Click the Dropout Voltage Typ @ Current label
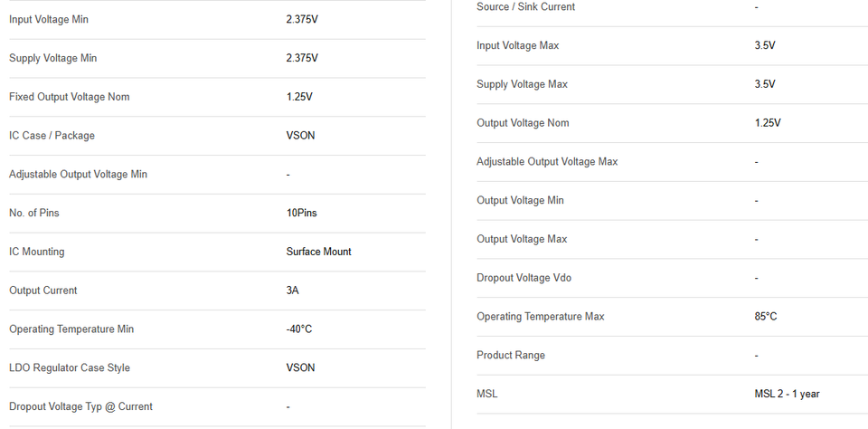868x429 pixels. click(80, 407)
